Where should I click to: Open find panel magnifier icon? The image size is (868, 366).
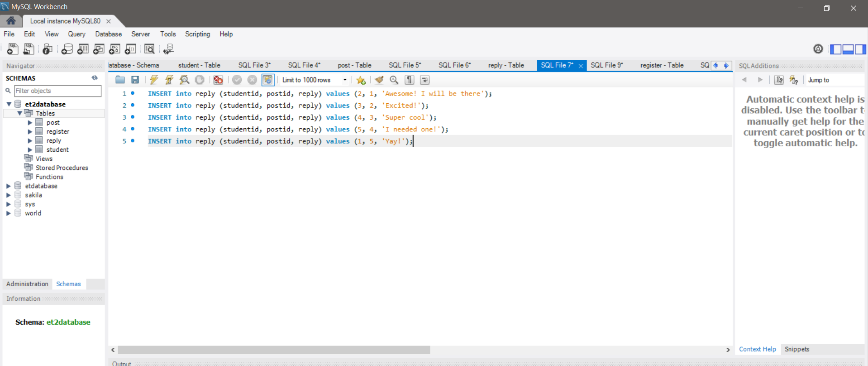(394, 80)
